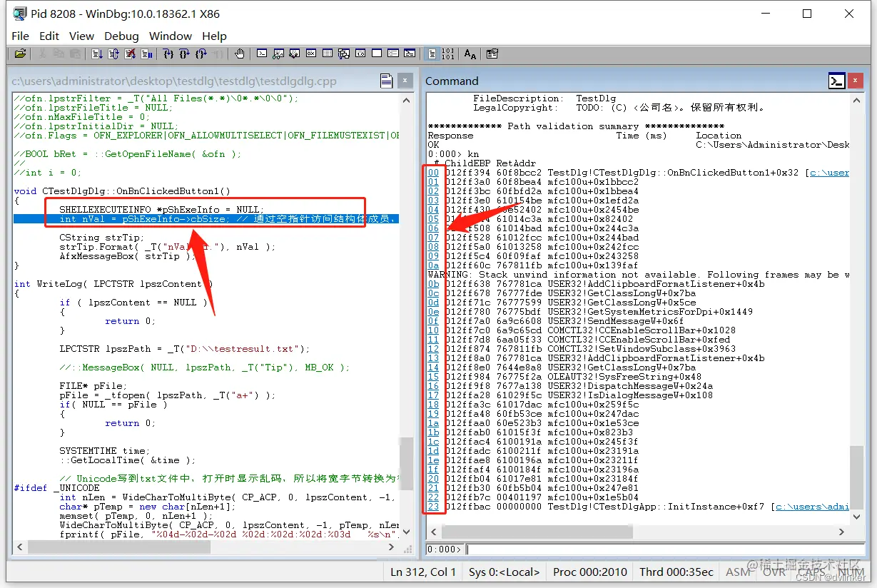877x588 pixels.
Task: Click the Break toolbar icon
Action: pos(147,54)
